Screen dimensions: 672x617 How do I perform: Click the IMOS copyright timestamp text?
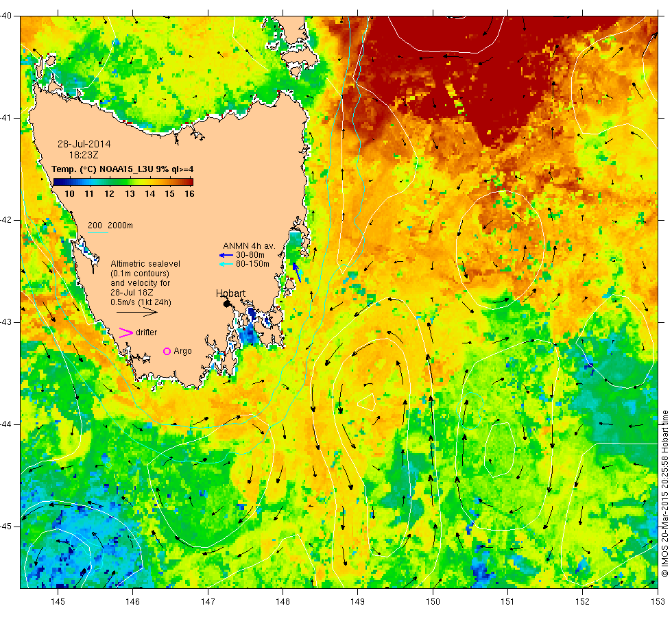(x=664, y=493)
